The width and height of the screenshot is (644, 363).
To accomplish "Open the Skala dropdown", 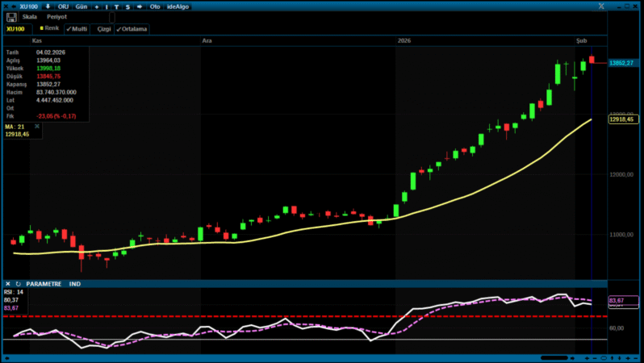I will point(30,17).
